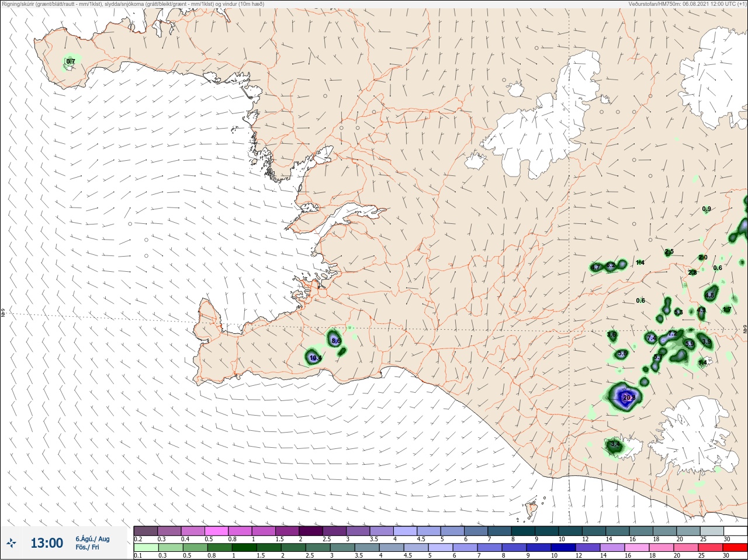748x560 pixels.
Task: Select the 20.8 mm precipitation maximum
Action: 629,398
